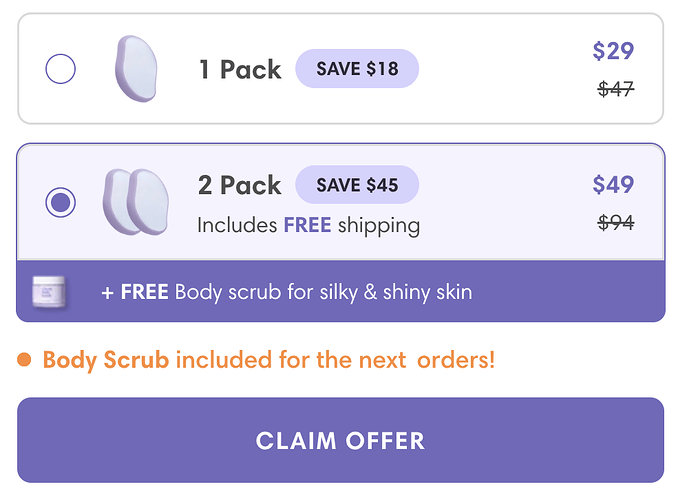Click the 1 Pack title text
Image resolution: width=687 pixels, height=500 pixels.
240,69
